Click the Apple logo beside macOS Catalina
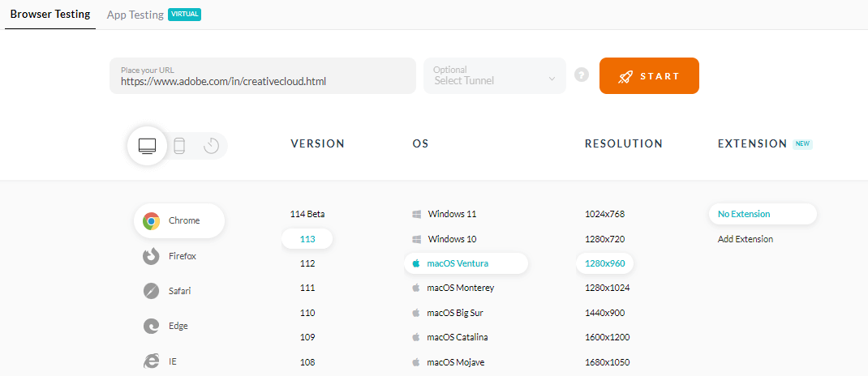This screenshot has height=376, width=868. click(416, 337)
